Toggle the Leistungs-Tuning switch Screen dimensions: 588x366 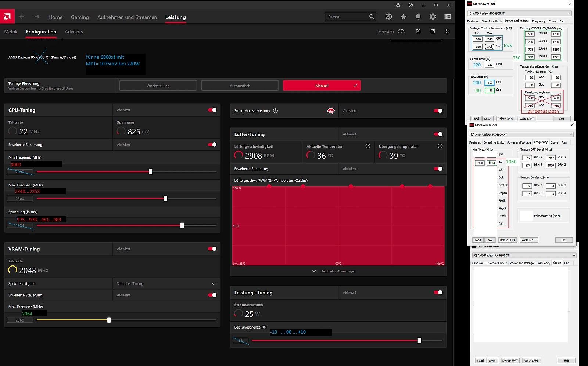pos(438,292)
